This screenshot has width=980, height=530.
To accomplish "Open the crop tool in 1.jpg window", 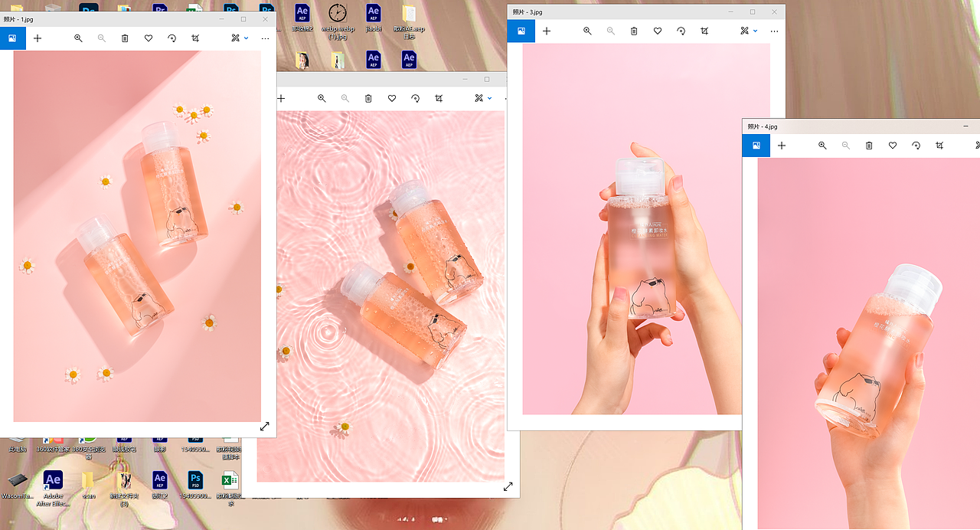I will point(195,38).
